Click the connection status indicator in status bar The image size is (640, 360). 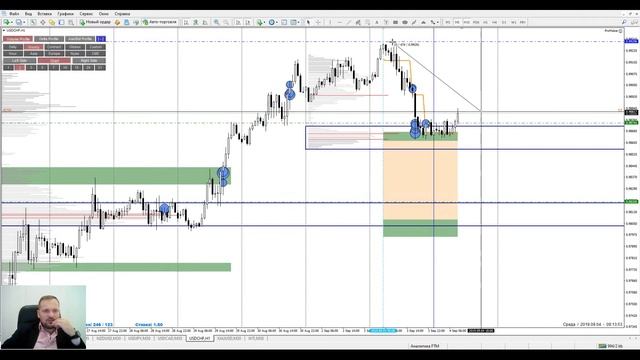click(611, 346)
